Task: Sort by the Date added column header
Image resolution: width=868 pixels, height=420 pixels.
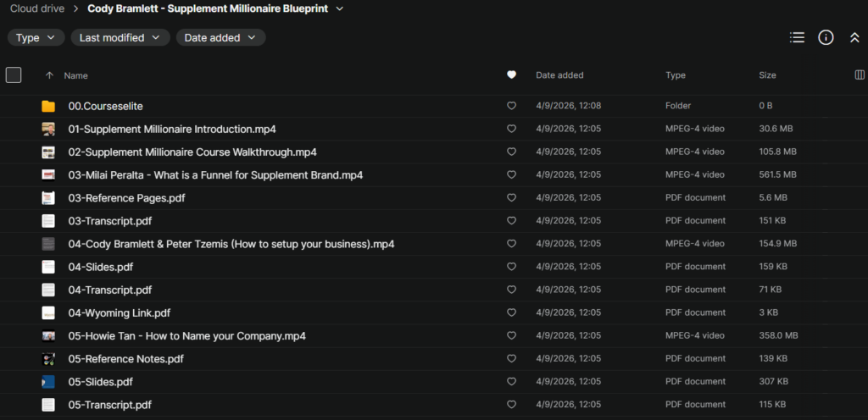Action: [x=559, y=75]
